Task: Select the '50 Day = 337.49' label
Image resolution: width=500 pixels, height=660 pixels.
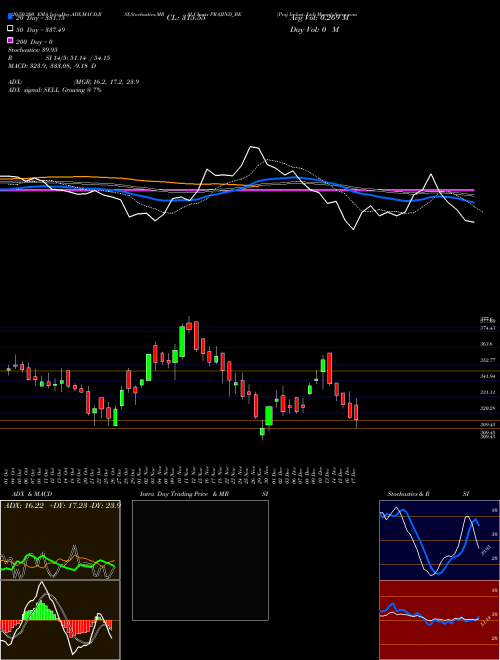Action: pos(40,30)
